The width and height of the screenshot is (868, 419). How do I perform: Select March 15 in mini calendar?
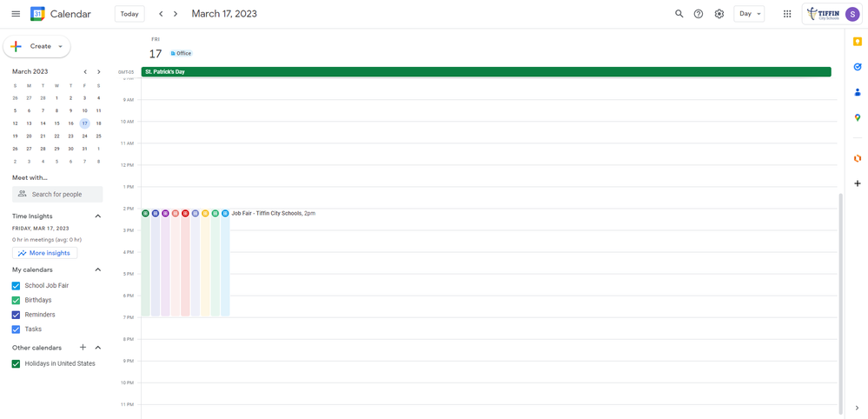56,123
